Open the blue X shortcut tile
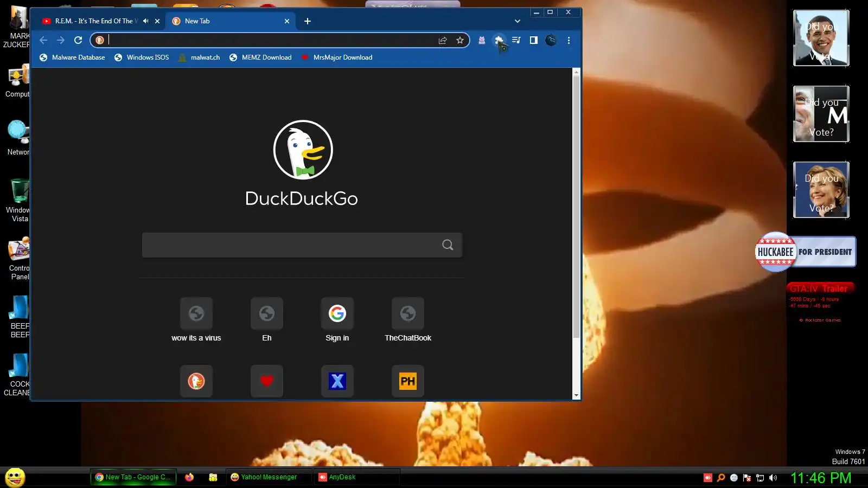Screen dimensions: 868x488 pos(337,381)
